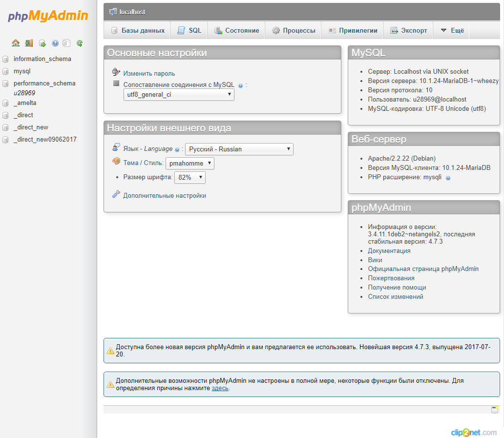Click the phpMyAdmin logo

pos(48,16)
